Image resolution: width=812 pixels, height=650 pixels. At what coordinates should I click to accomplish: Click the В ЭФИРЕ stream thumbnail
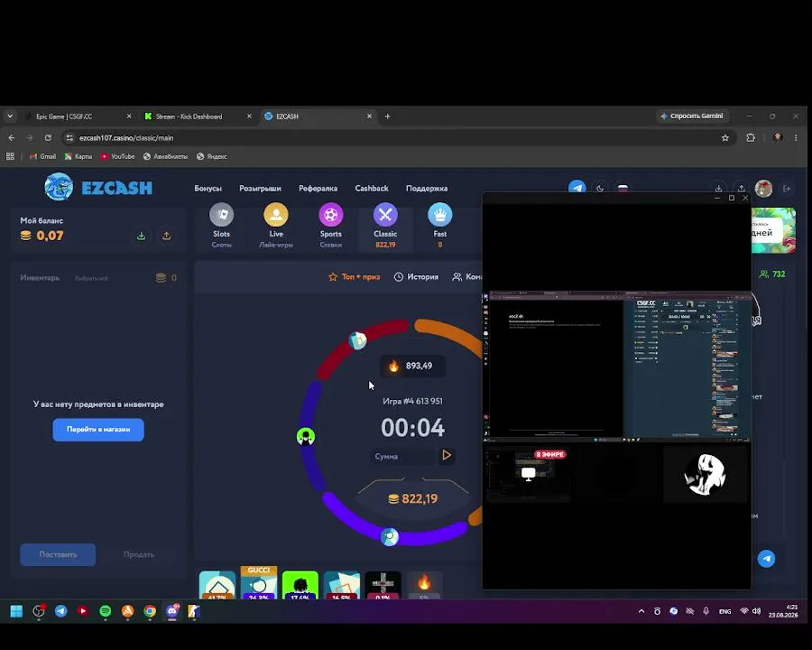click(x=527, y=474)
